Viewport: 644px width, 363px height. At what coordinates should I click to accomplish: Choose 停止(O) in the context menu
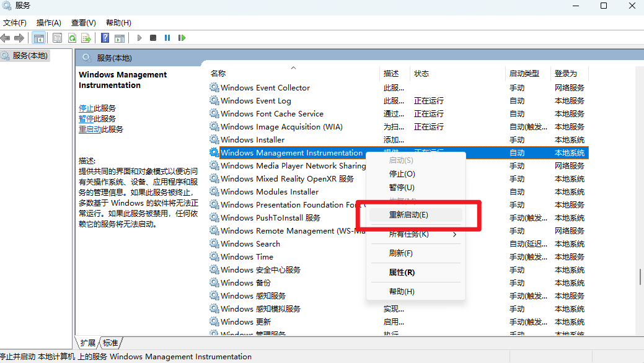[416, 173]
